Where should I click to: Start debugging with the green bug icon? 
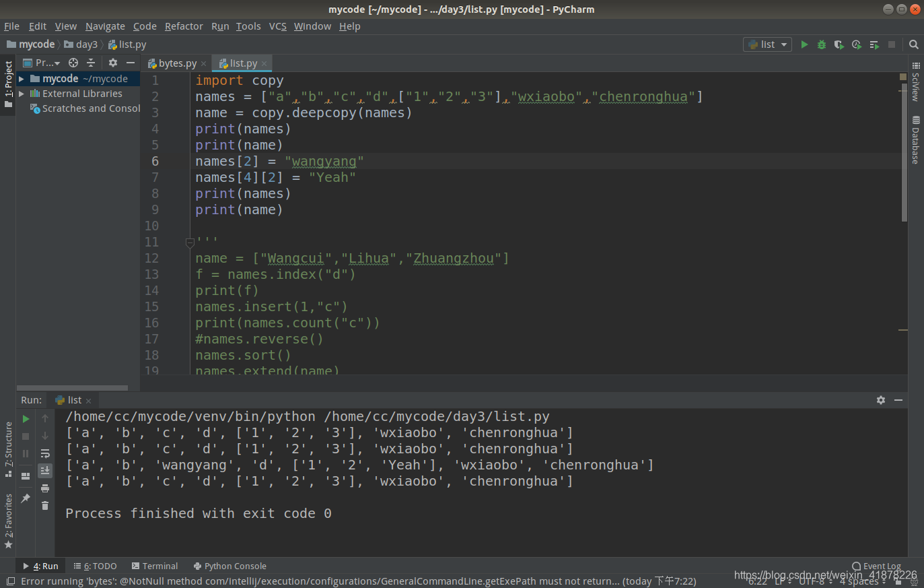[822, 44]
